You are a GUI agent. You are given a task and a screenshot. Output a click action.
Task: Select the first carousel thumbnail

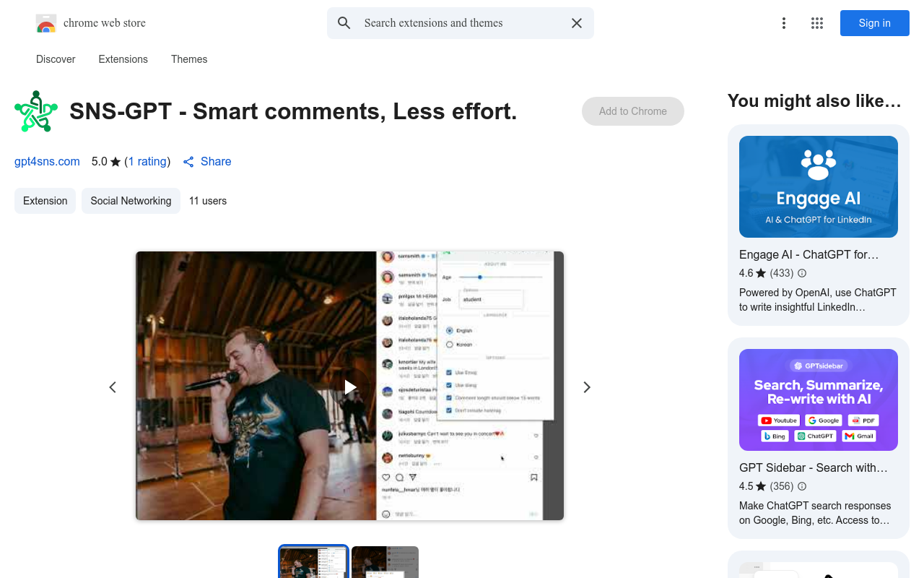313,562
